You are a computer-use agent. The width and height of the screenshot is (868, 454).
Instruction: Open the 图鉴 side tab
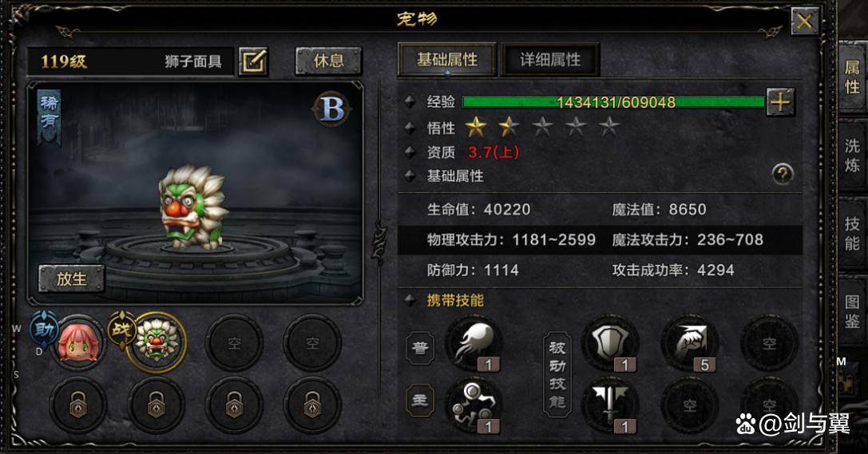(852, 311)
